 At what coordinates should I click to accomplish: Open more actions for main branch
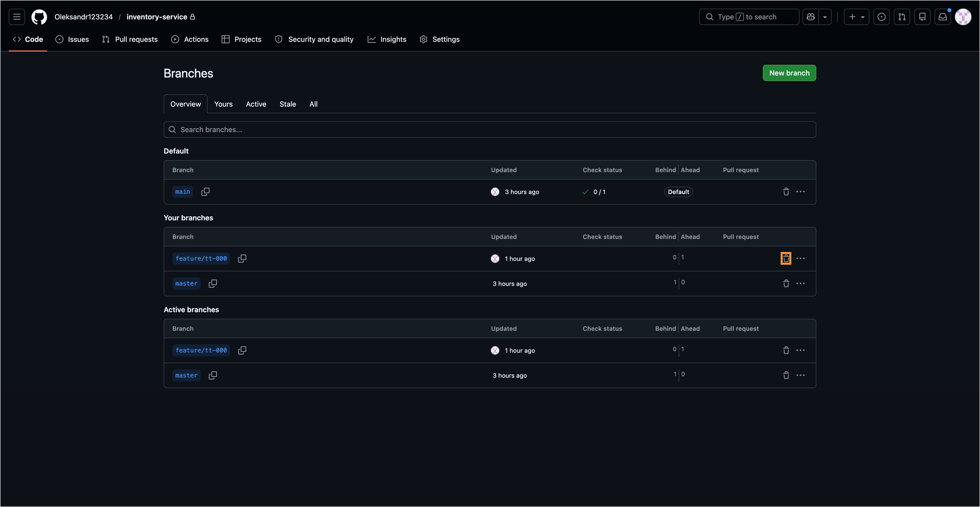(801, 192)
